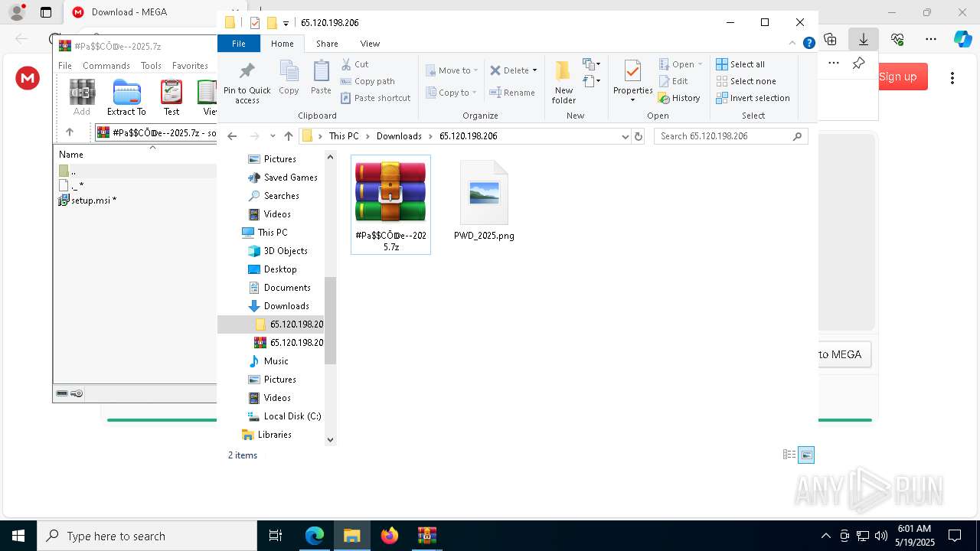Select Cut in Clipboard group

(354, 64)
